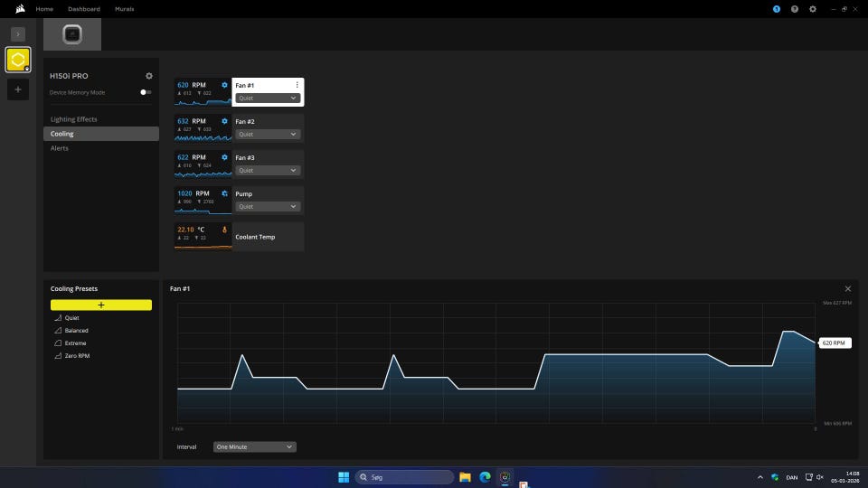Expand the sidebar with arrow button
The height and width of the screenshot is (488, 868).
(18, 34)
